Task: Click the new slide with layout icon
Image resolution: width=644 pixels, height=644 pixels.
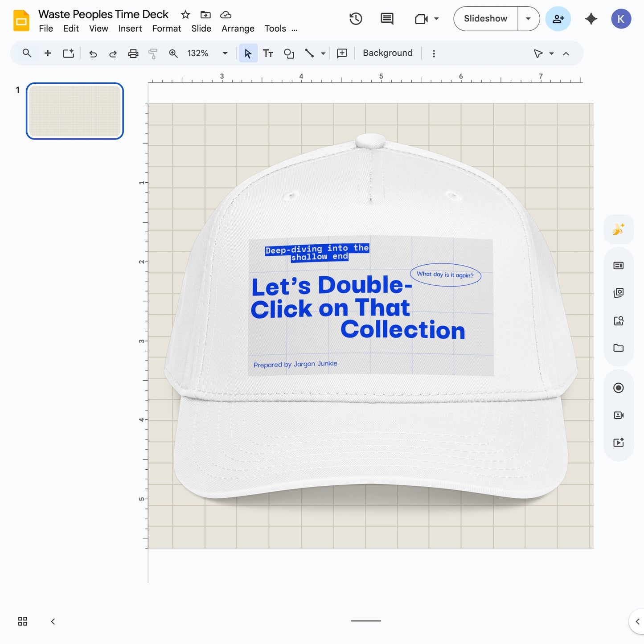Action: pyautogui.click(x=68, y=53)
